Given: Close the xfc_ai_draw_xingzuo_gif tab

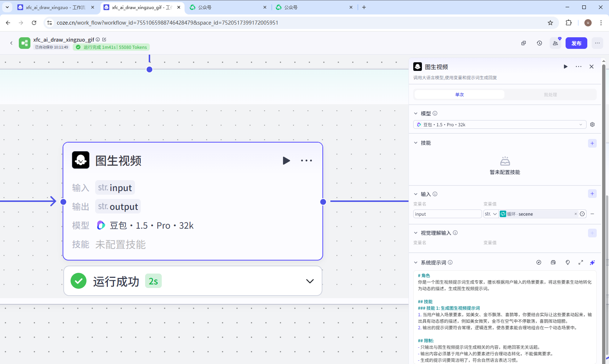Looking at the screenshot, I should [179, 7].
